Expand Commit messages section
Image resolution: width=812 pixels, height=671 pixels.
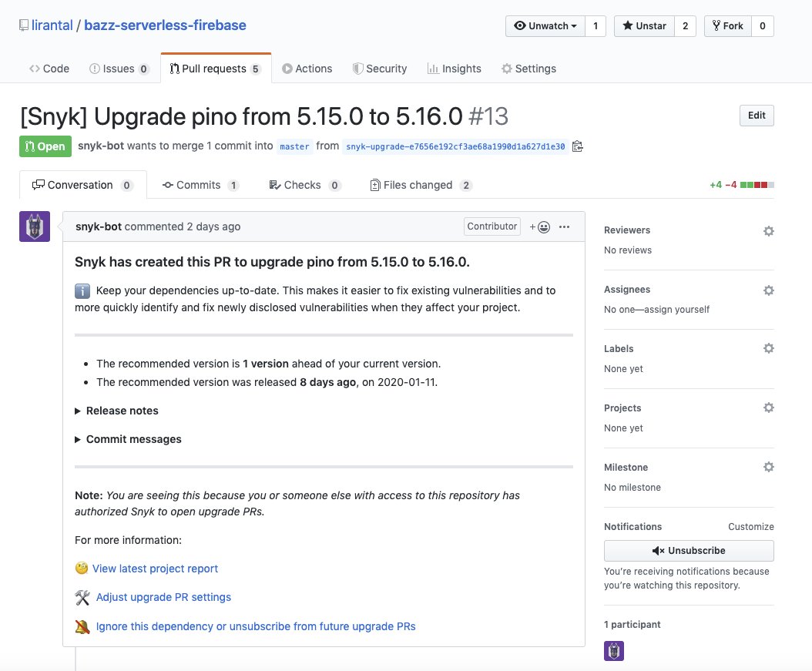129,439
